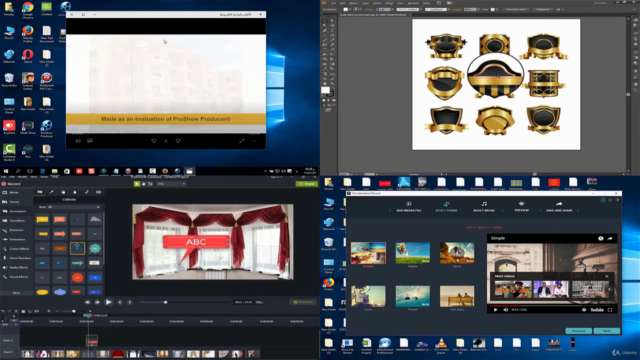
Task: Select the keystroke callout annotation tab
Action: pos(98,192)
